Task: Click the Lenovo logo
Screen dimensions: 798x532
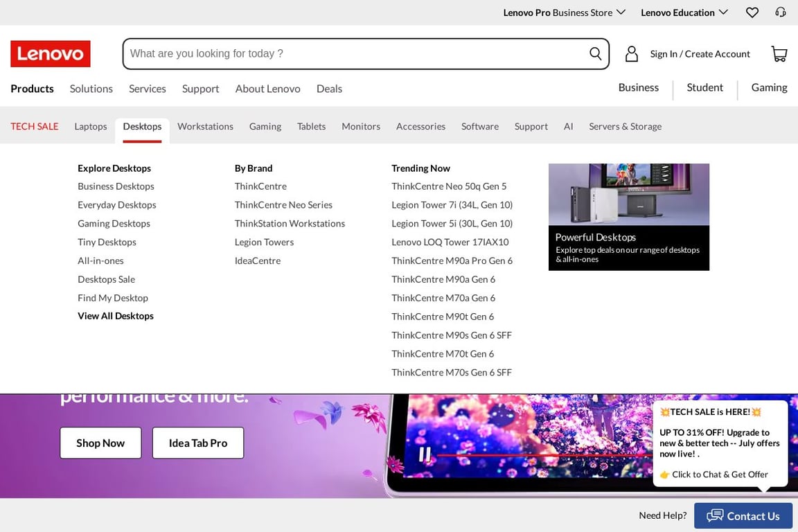Action: (x=51, y=54)
